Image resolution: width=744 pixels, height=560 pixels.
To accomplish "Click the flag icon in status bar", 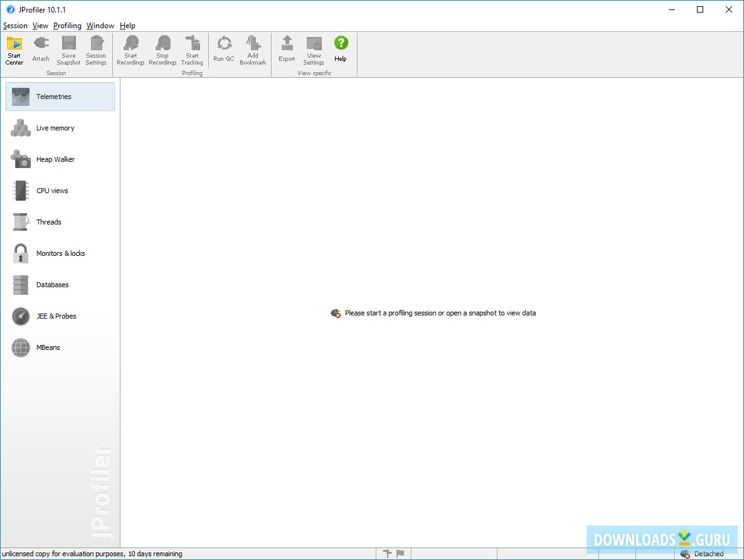I will click(400, 553).
